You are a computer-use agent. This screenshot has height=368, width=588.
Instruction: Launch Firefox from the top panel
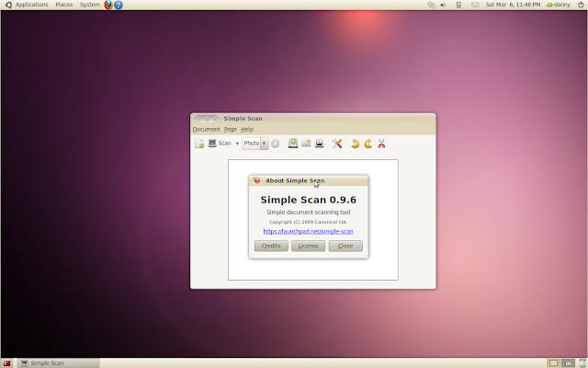pos(108,5)
